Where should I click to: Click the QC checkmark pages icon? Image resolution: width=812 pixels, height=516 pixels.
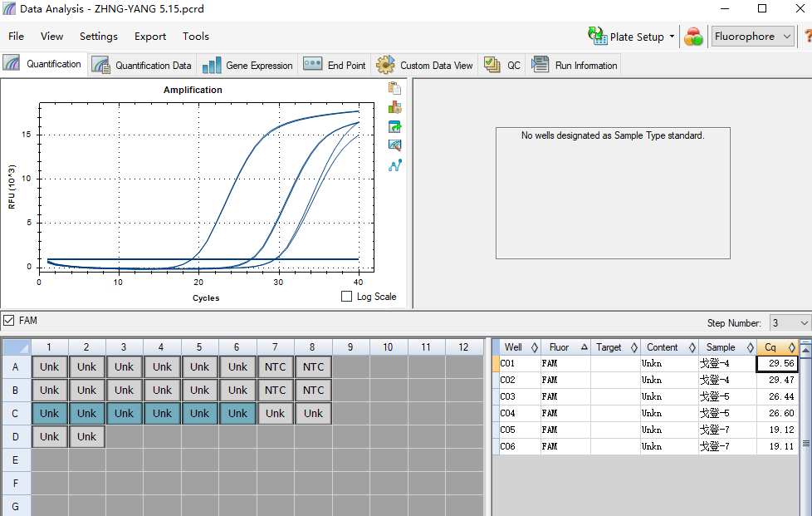(492, 65)
